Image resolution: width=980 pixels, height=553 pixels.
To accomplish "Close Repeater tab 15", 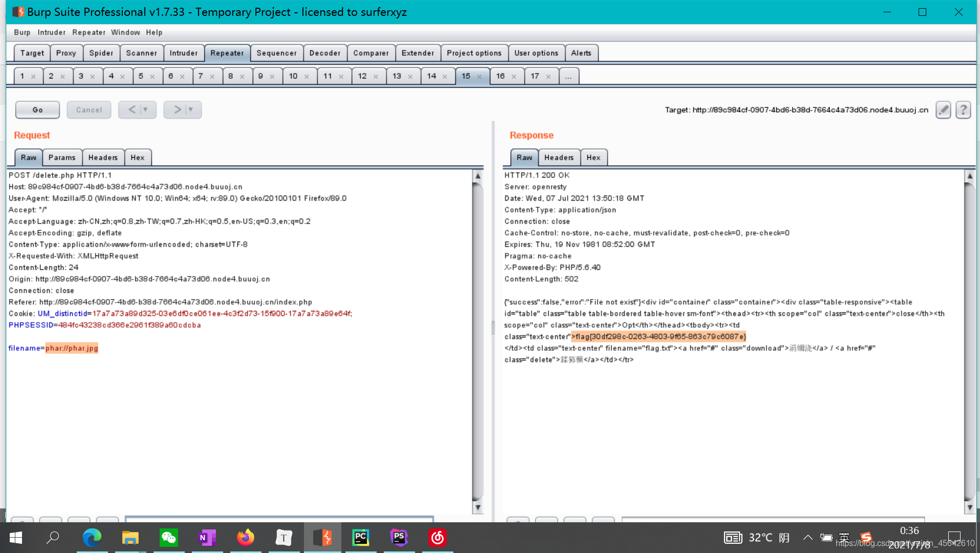I will pyautogui.click(x=480, y=77).
